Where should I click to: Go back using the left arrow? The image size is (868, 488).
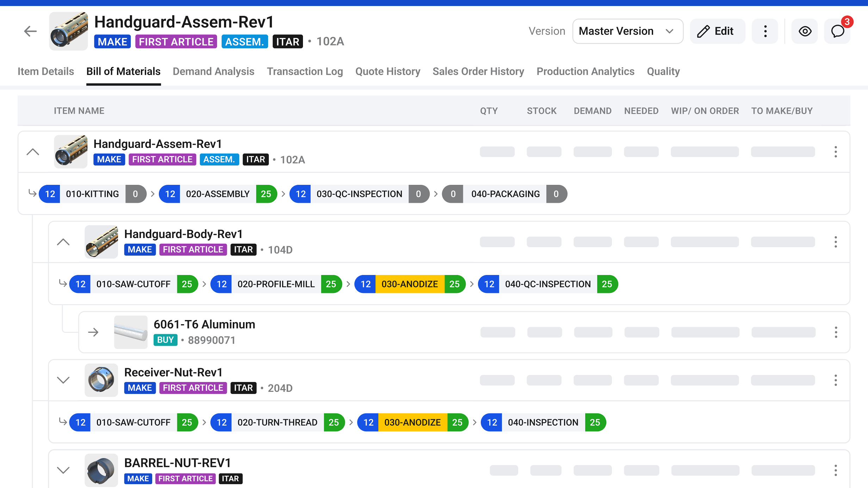click(x=30, y=31)
